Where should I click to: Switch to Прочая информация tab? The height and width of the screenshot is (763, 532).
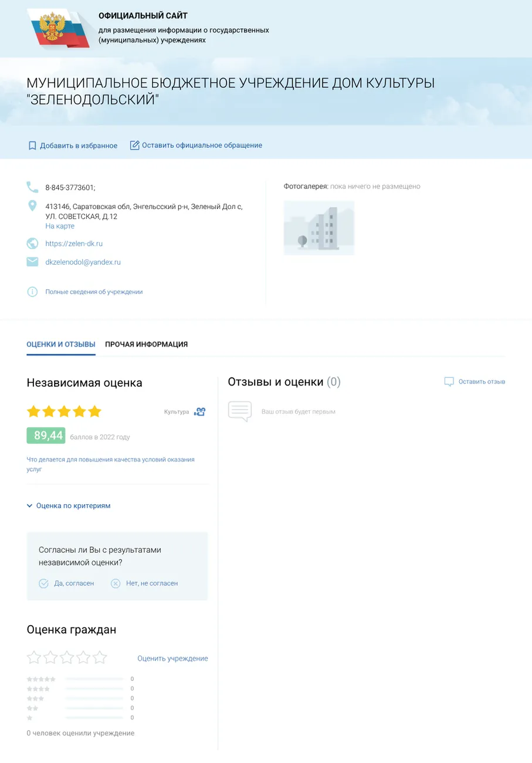[146, 345]
